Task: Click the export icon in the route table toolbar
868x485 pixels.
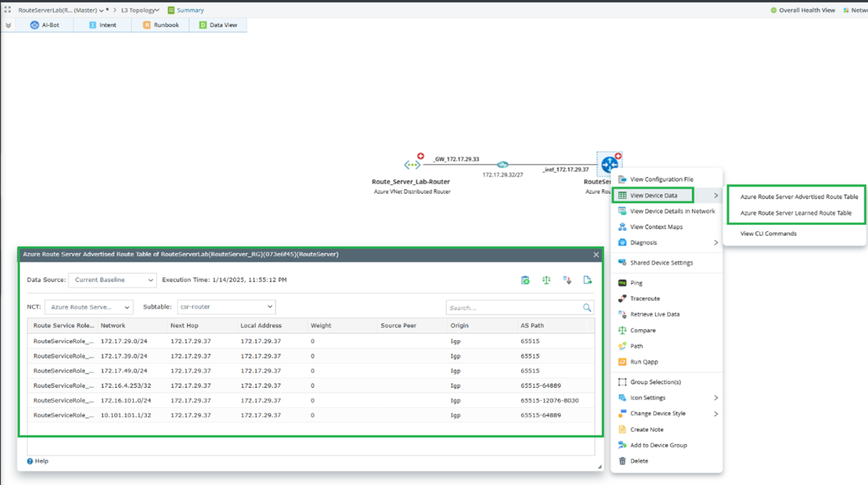Action: coord(588,280)
